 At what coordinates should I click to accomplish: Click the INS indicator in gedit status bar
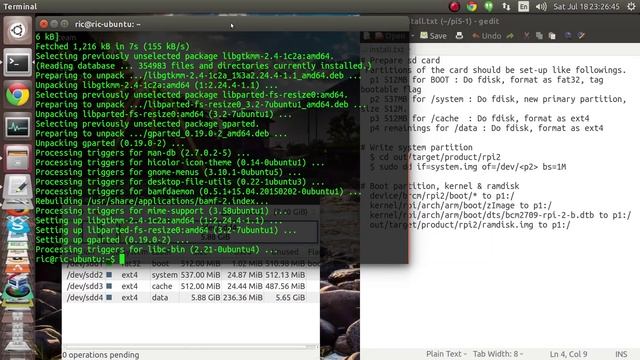(621, 354)
